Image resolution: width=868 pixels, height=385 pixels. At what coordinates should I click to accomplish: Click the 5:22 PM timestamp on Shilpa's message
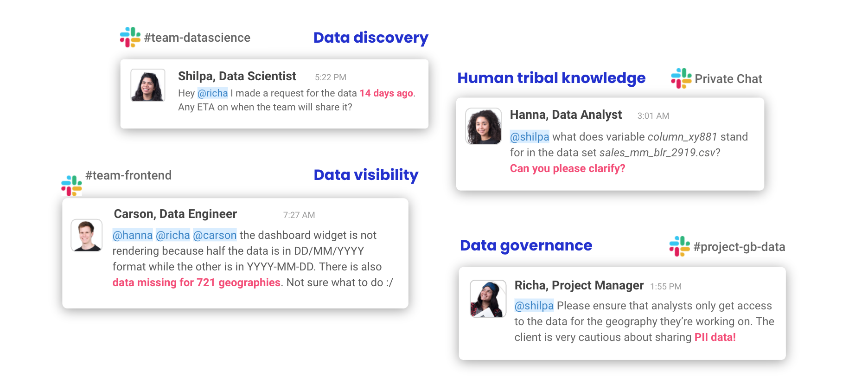pyautogui.click(x=331, y=77)
